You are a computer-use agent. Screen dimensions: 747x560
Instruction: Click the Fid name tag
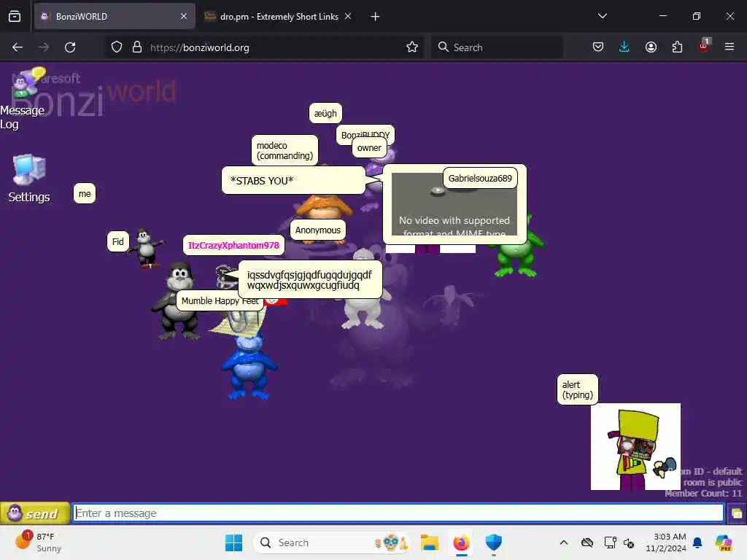point(117,241)
